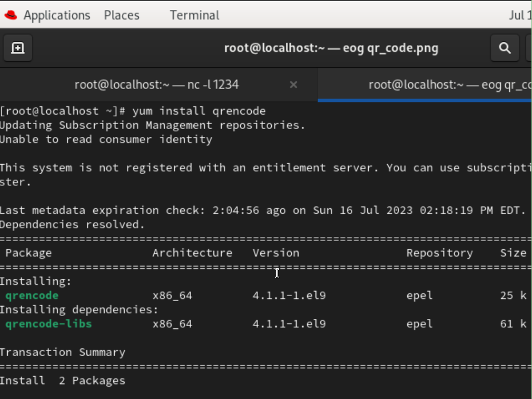Click the magnifier search icon in the header
Viewport: 532px width, 399px height.
[505, 48]
